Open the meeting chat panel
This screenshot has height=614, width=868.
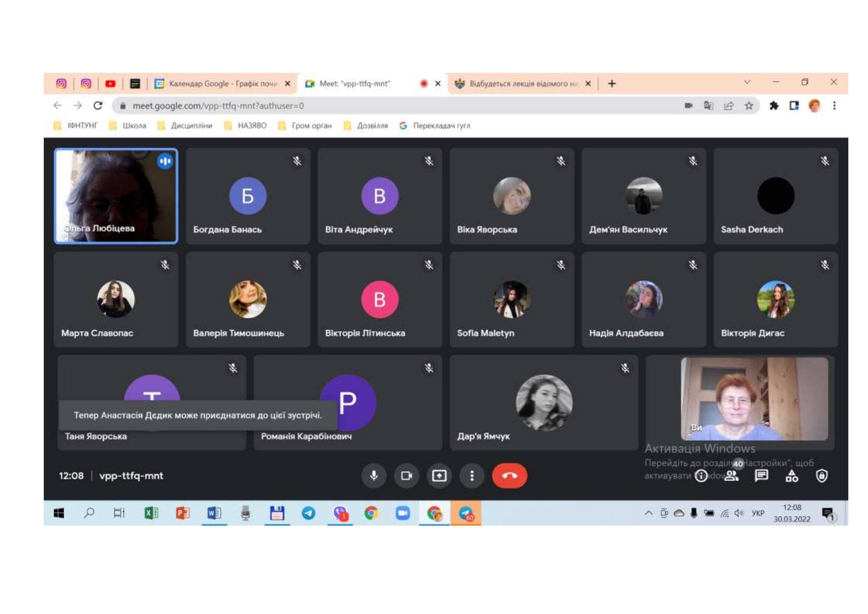(x=761, y=475)
